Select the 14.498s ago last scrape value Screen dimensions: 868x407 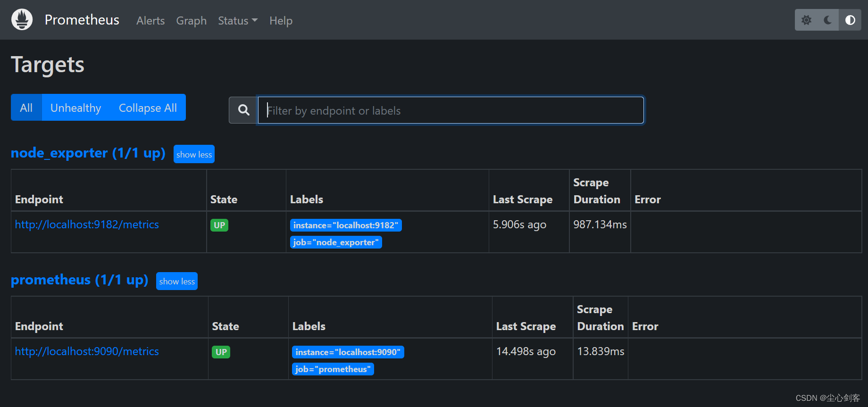pyautogui.click(x=526, y=351)
